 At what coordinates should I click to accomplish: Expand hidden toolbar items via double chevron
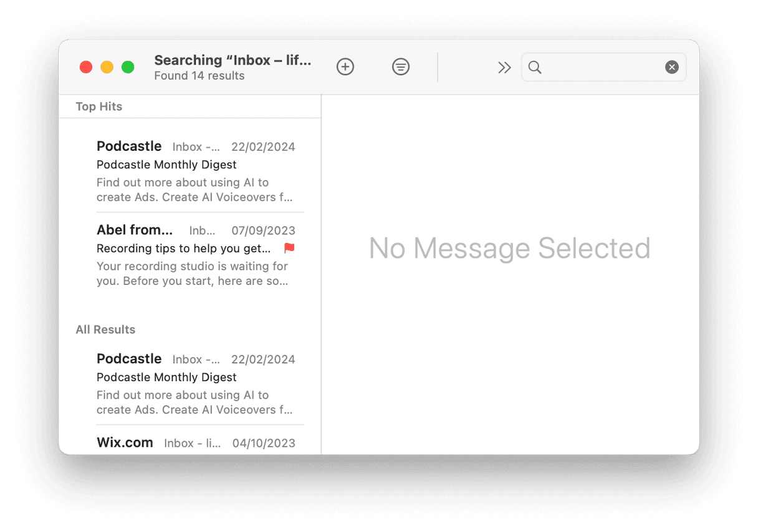pos(504,67)
